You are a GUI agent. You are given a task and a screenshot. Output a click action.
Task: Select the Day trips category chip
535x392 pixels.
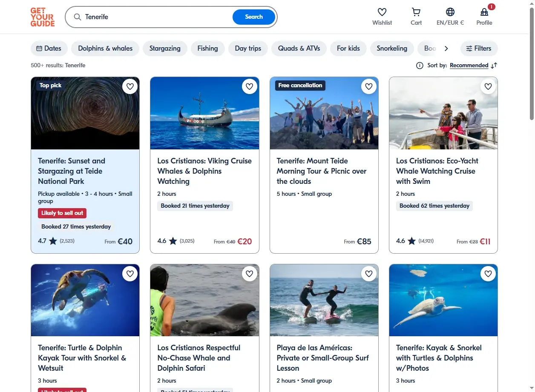click(x=248, y=49)
